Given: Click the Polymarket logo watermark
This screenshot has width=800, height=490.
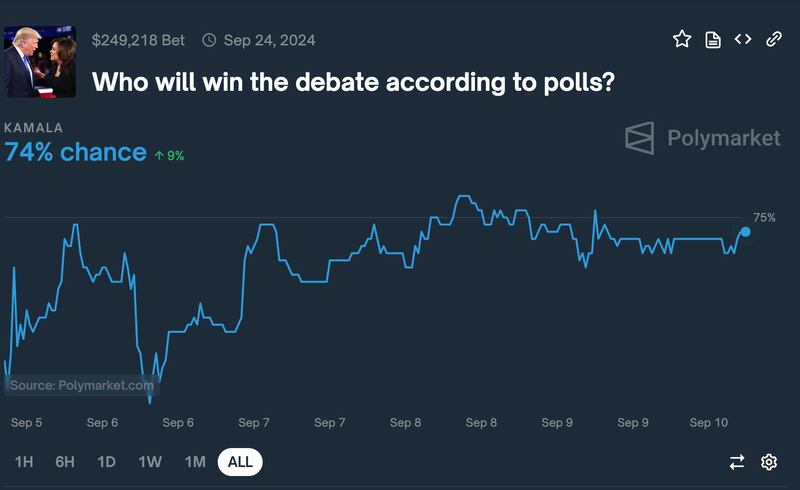Looking at the screenshot, I should [702, 138].
